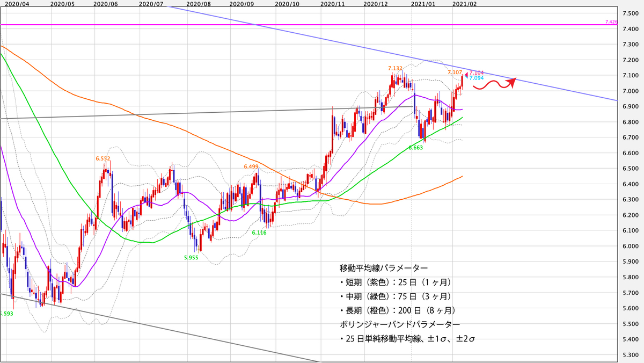The width and height of the screenshot is (644, 363).
Task: Select the 5.600 price axis label
Action: [x=630, y=309]
